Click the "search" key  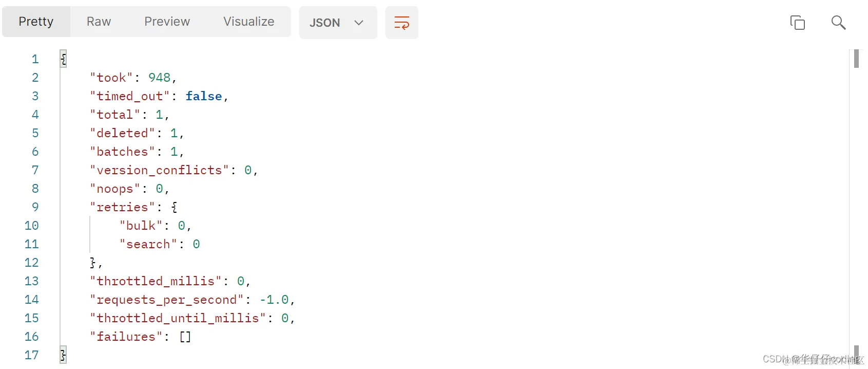pyautogui.click(x=149, y=244)
